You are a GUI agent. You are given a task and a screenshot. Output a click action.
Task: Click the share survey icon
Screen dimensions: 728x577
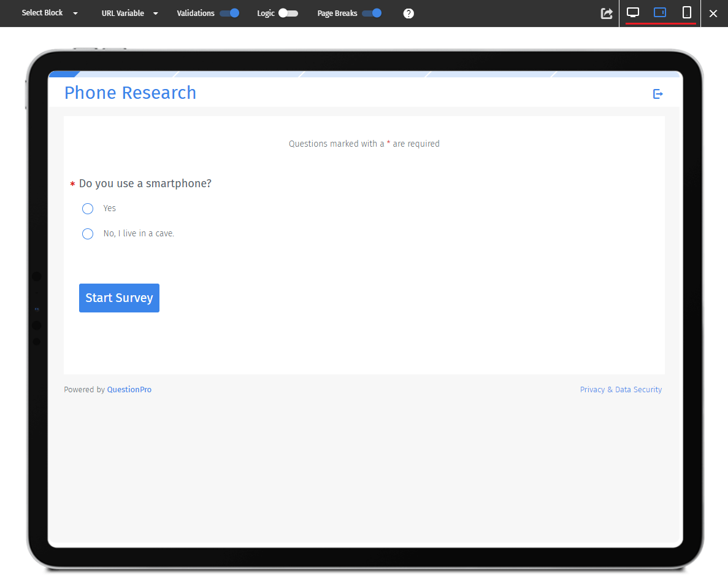tap(606, 13)
